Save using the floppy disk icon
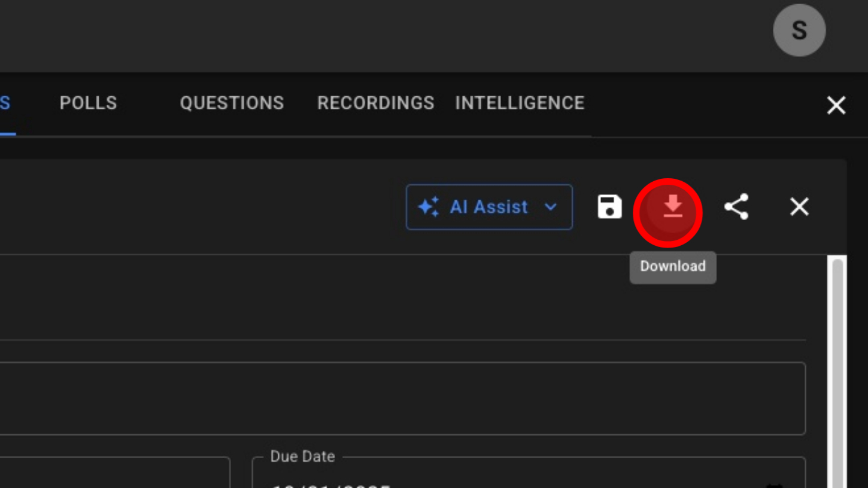The height and width of the screenshot is (488, 868). coord(609,207)
